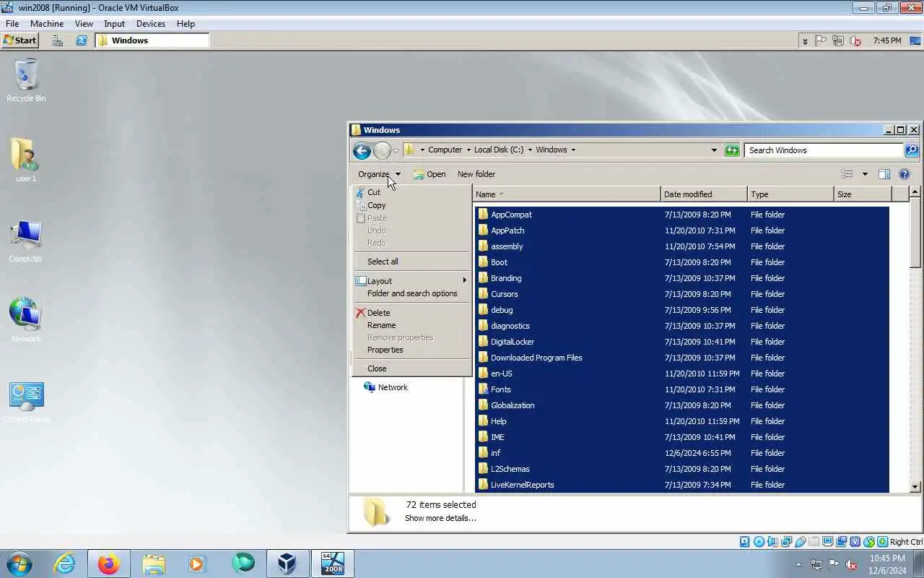924x578 pixels.
Task: Expand the address bar history dropdown
Action: click(714, 150)
